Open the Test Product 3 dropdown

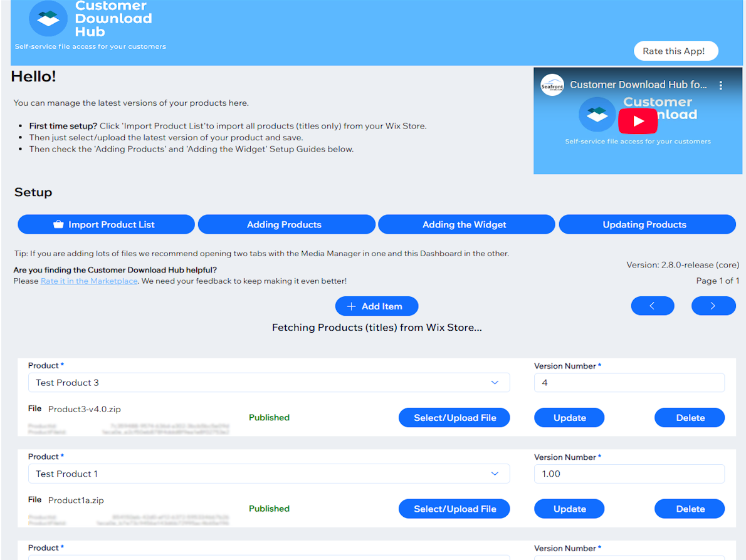[495, 382]
